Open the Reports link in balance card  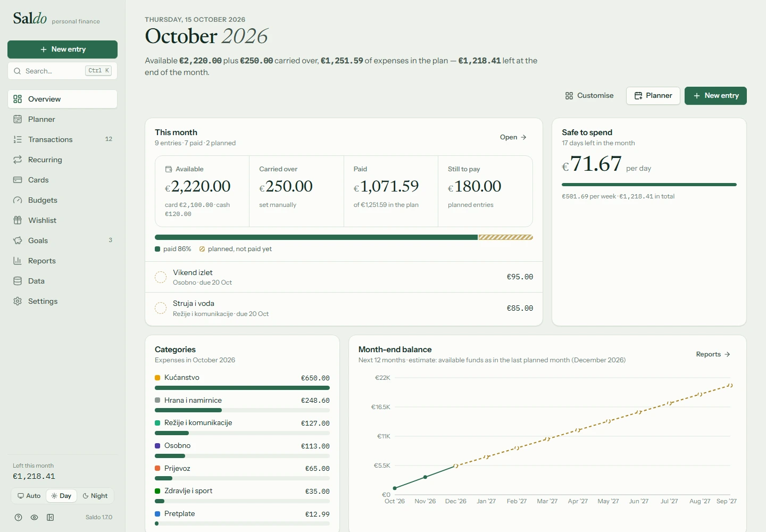point(713,354)
